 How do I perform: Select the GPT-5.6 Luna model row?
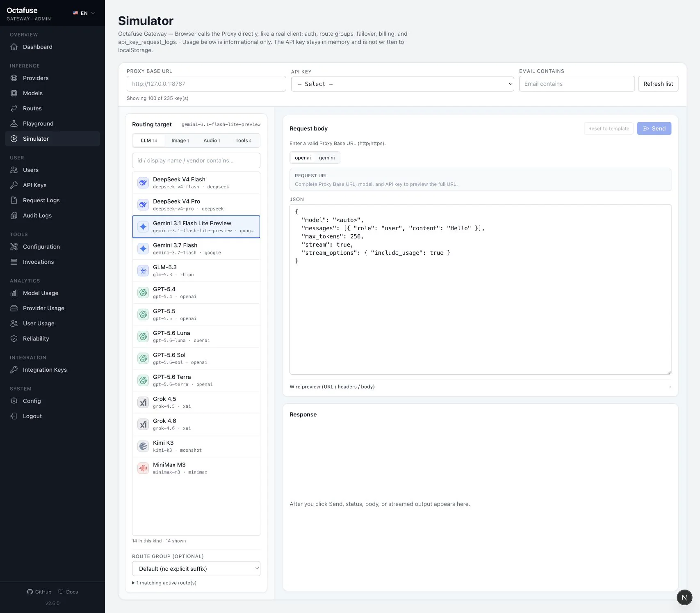196,336
